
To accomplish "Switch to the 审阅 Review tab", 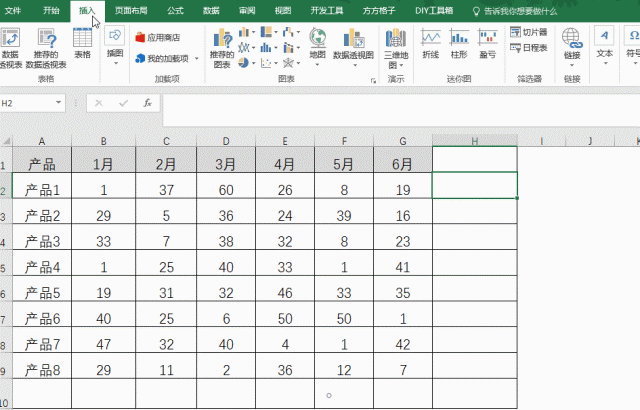I will coord(247,11).
